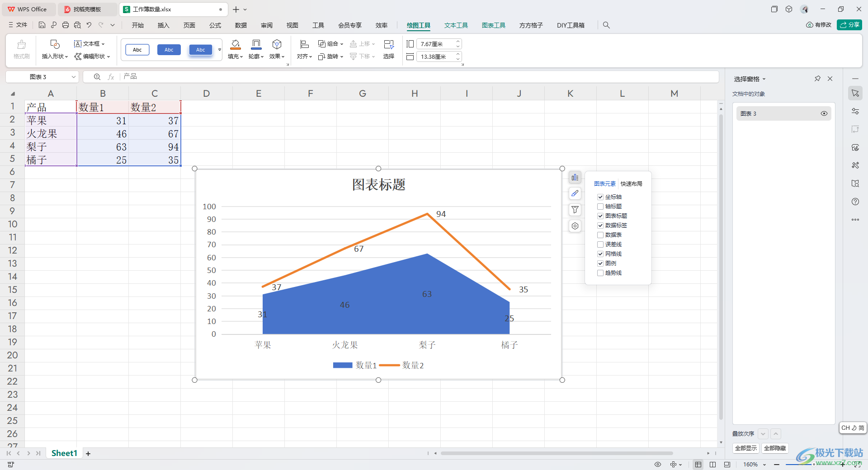Close the Selection Pane
The image size is (868, 470).
point(830,79)
